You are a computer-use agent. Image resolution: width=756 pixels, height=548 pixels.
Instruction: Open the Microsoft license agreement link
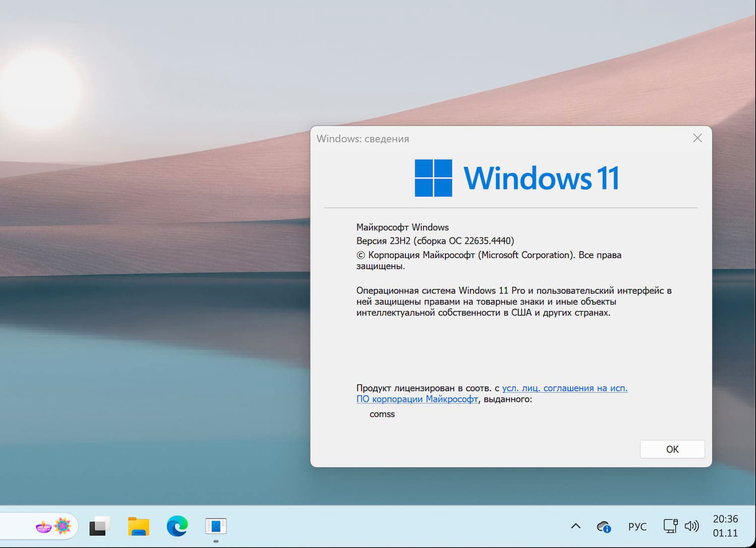pos(563,388)
